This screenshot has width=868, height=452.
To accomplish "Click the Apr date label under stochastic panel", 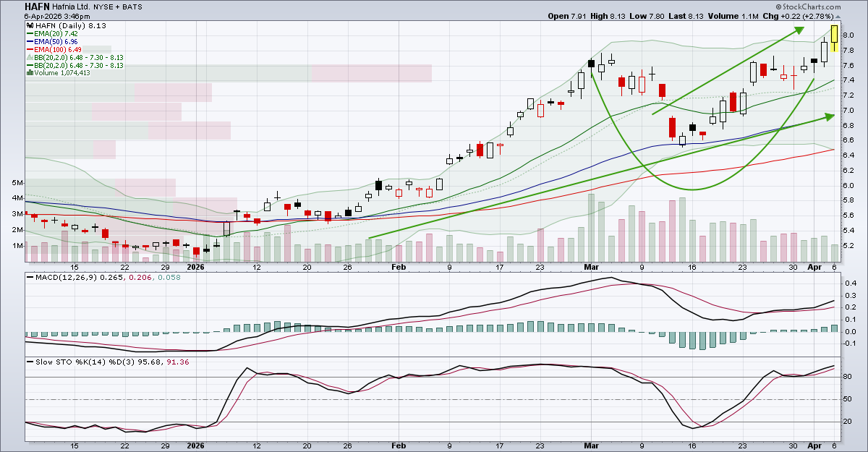I will pos(816,447).
